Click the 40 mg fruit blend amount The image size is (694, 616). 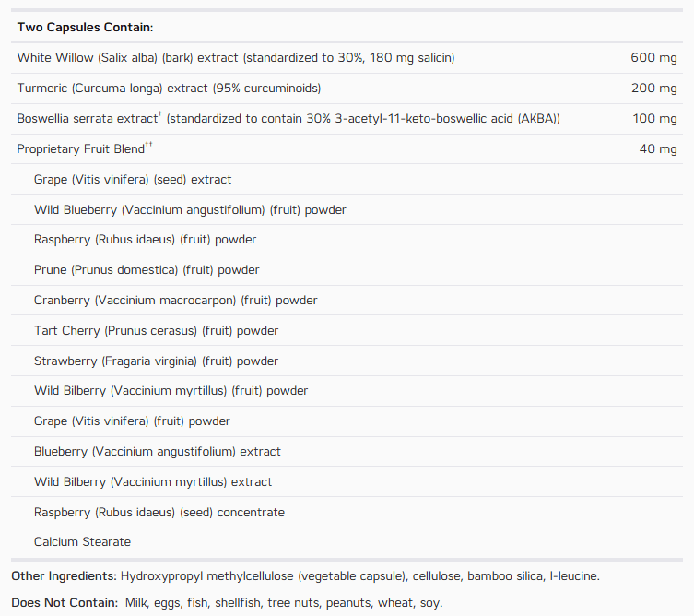pyautogui.click(x=658, y=148)
